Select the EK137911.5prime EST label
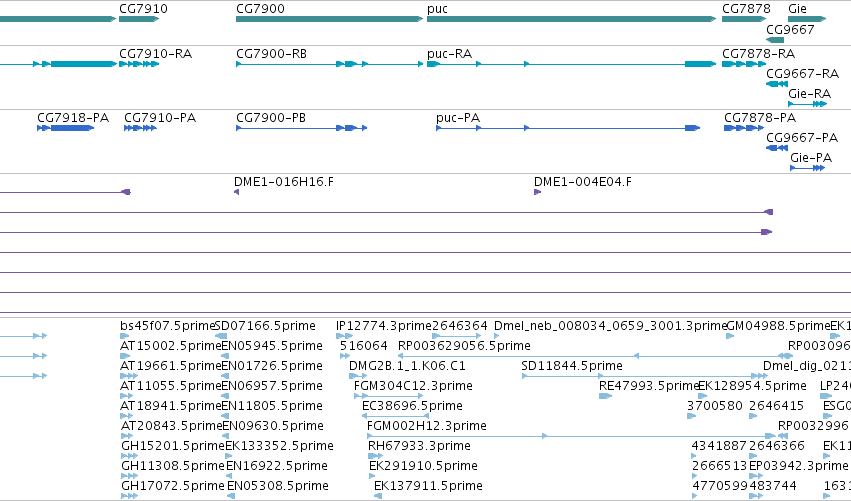The width and height of the screenshot is (851, 501). tap(428, 486)
